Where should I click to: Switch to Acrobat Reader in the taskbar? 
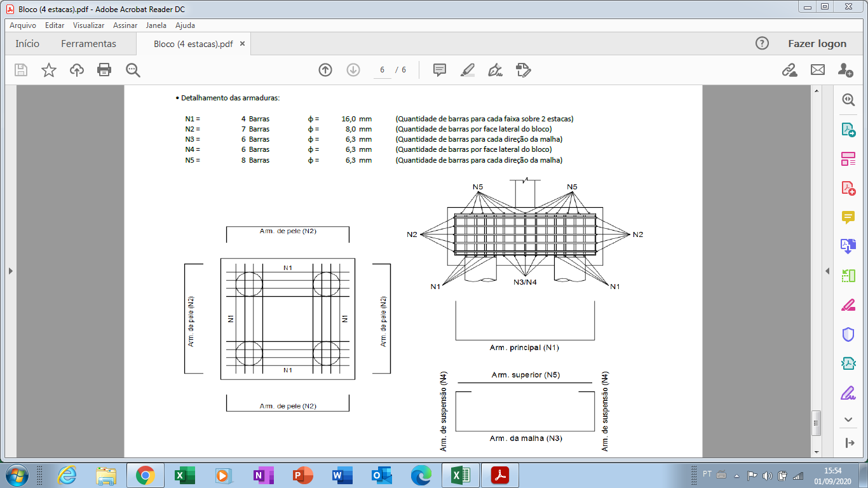[501, 475]
